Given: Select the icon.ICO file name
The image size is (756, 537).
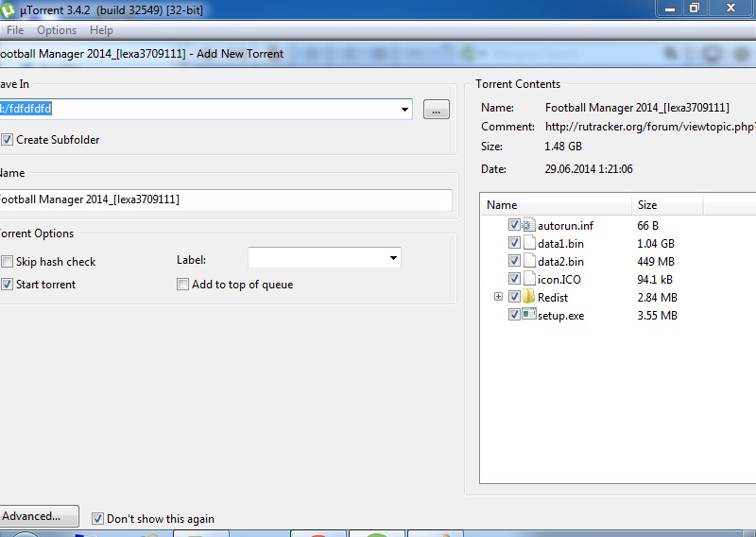Looking at the screenshot, I should coord(559,279).
